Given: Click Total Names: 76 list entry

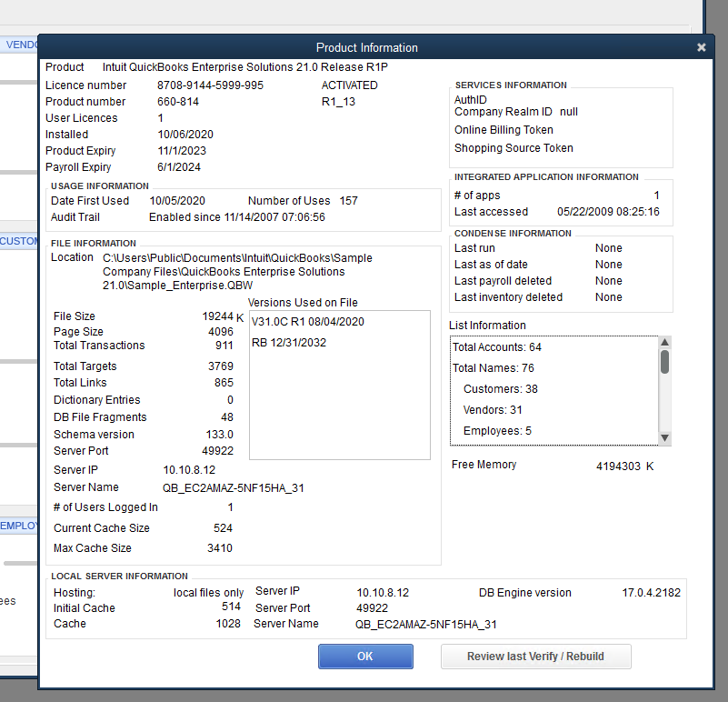Looking at the screenshot, I should 494,368.
